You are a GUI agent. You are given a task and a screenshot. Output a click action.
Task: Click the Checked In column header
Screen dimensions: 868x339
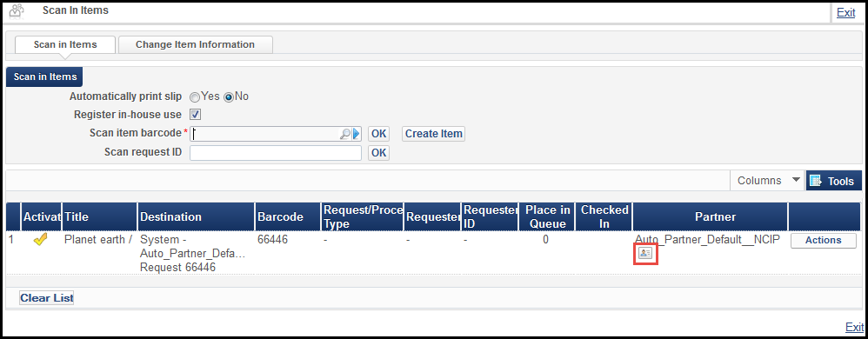604,216
